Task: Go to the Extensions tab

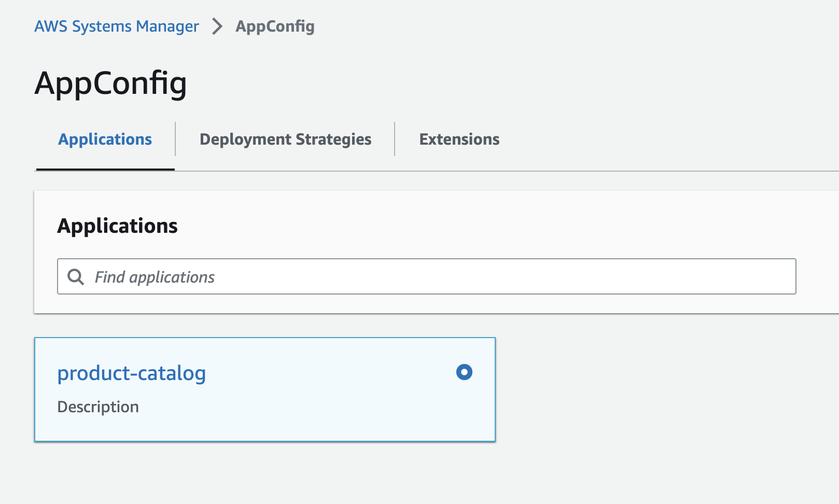Action: click(459, 139)
